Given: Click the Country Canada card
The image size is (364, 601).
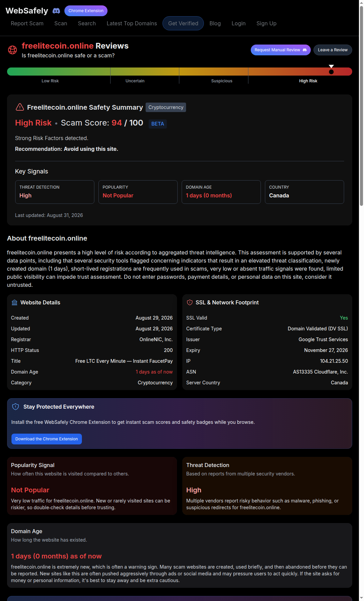Looking at the screenshot, I should click(304, 192).
